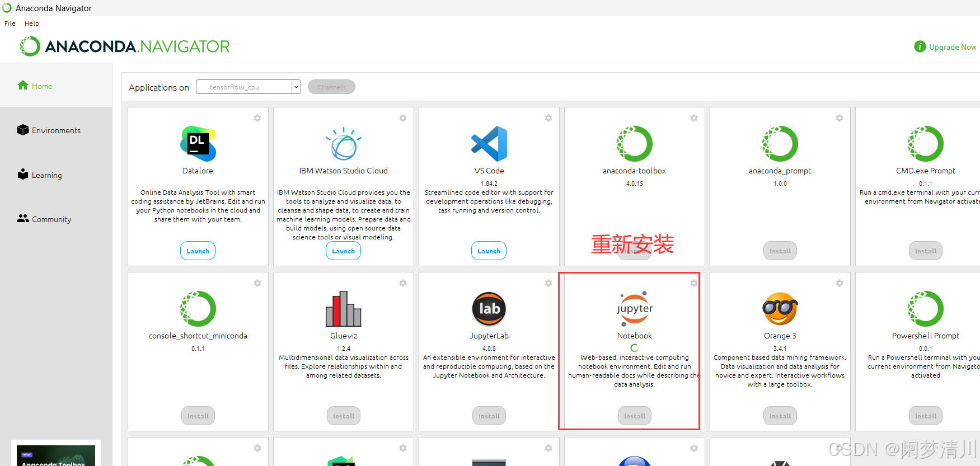Image resolution: width=980 pixels, height=466 pixels.
Task: Open VS Code card gear options
Action: pyautogui.click(x=548, y=118)
